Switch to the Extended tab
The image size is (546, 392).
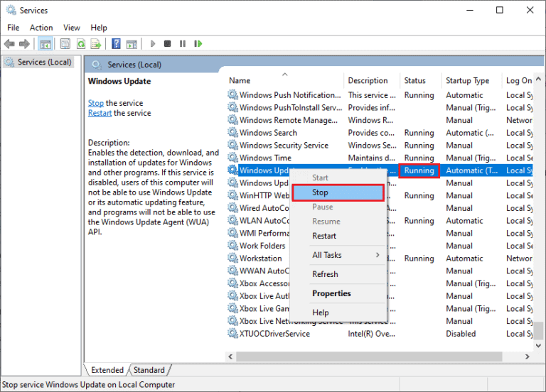click(107, 370)
